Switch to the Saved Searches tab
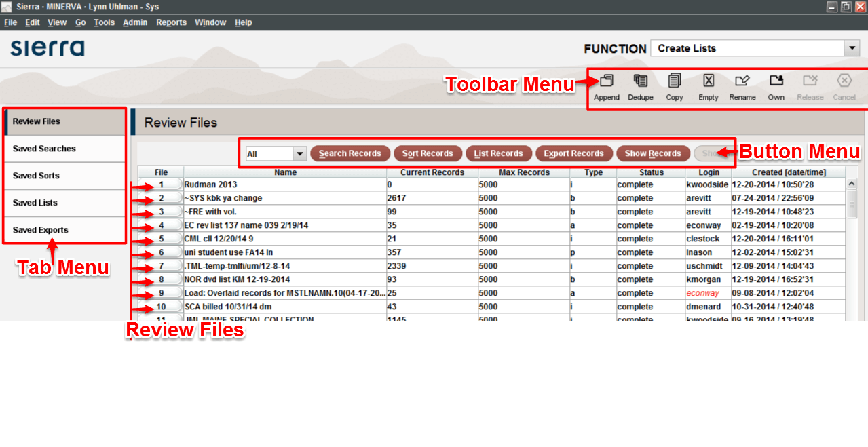This screenshot has height=447, width=868. point(65,149)
